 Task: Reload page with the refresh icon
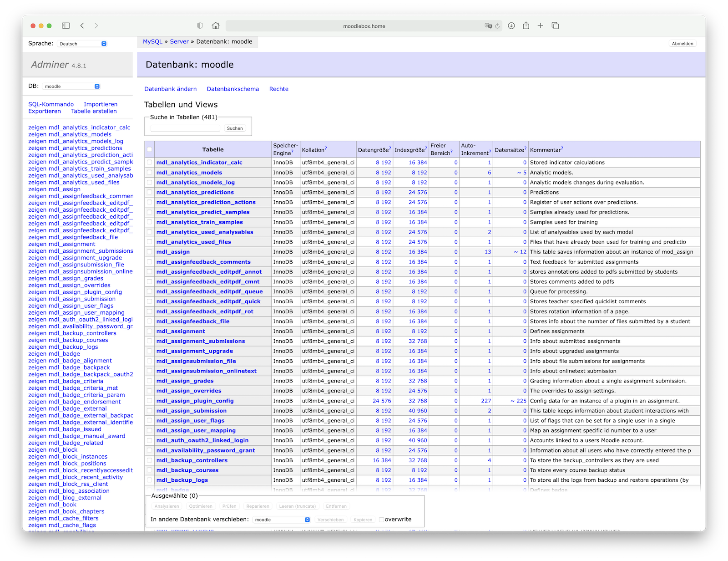pos(497,26)
